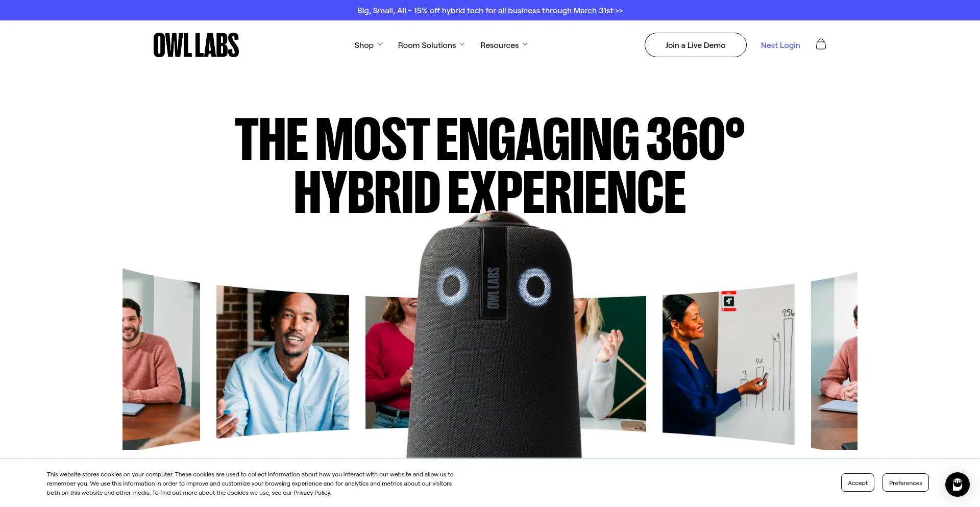Click the Owl Labs logo
This screenshot has width=980, height=507.
[196, 45]
